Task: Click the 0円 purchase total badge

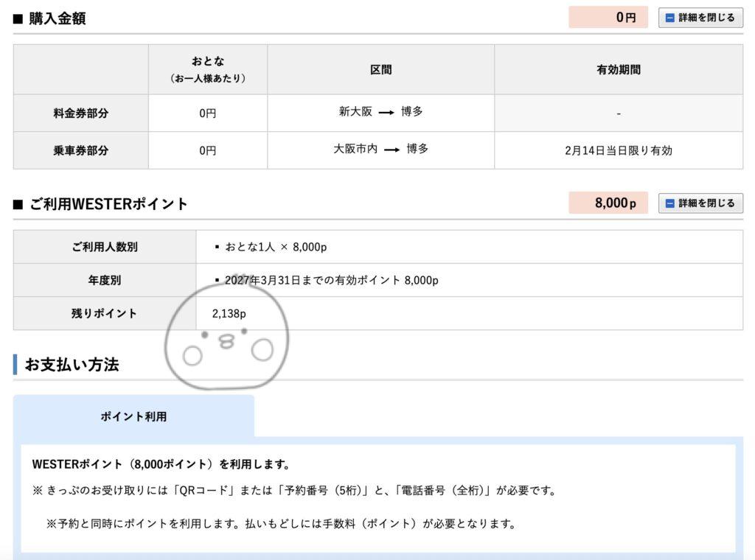Action: click(608, 18)
